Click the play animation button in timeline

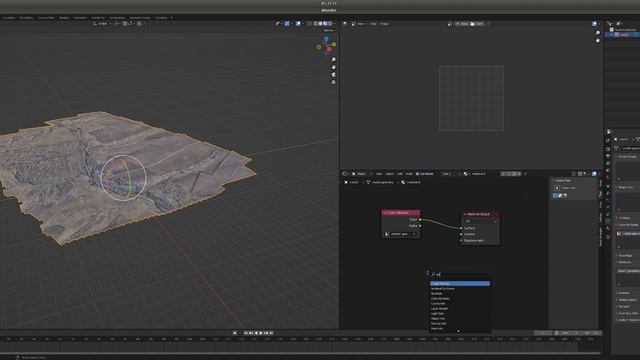(261, 333)
